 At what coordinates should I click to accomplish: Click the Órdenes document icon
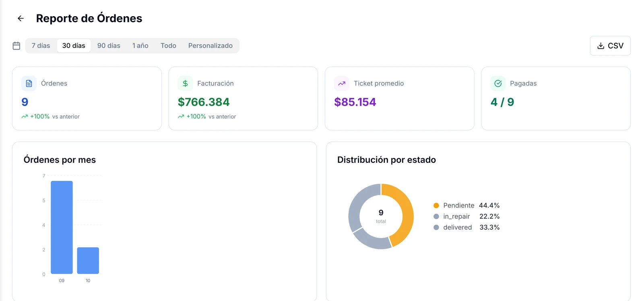click(x=29, y=83)
